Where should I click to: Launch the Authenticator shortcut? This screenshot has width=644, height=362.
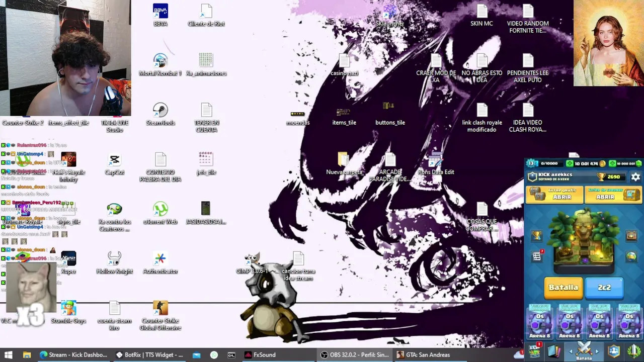pyautogui.click(x=160, y=262)
